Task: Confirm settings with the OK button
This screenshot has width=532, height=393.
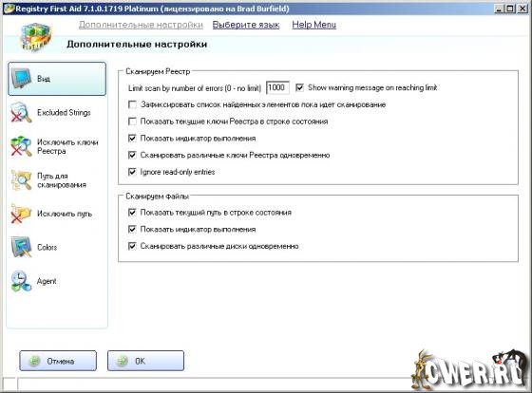Action: 146,361
